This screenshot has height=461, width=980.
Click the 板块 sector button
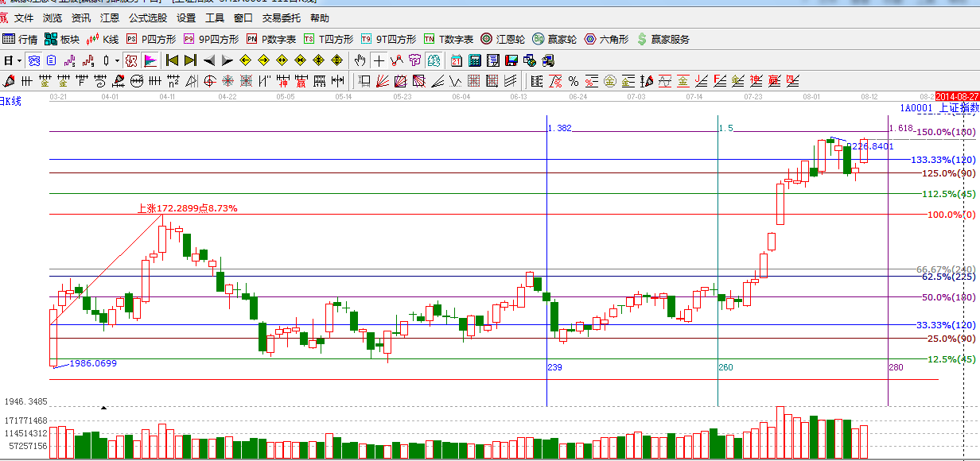click(63, 39)
